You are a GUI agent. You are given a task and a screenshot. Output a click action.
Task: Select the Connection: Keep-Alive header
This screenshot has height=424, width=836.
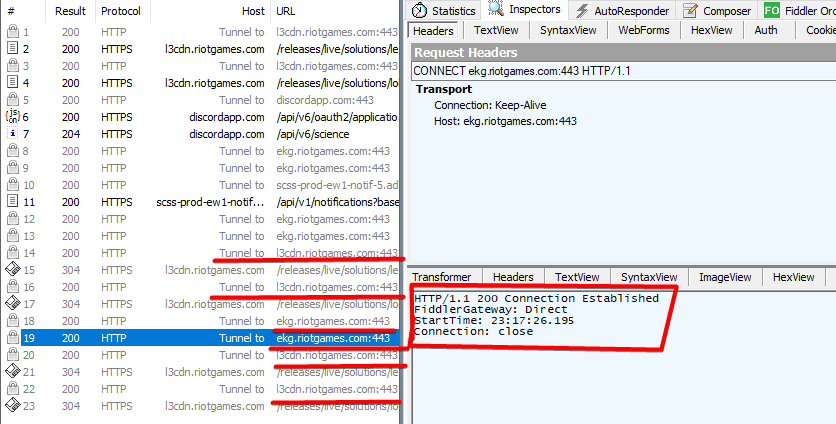490,105
